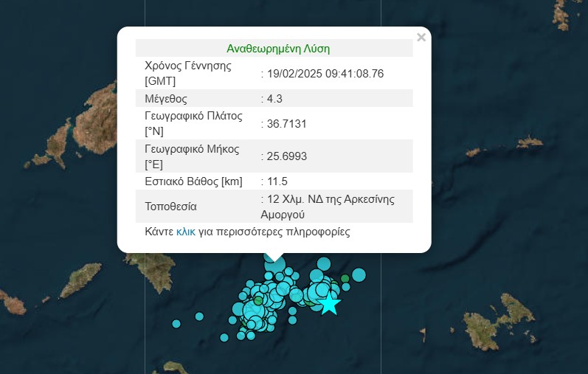Select the bottom-most cyan circle left of the cluster

224,337
